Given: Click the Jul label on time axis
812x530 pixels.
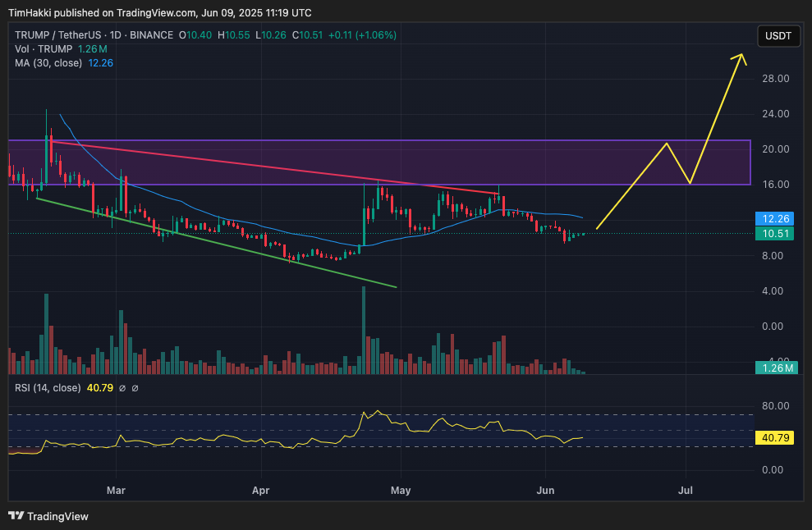Looking at the screenshot, I should tap(685, 490).
